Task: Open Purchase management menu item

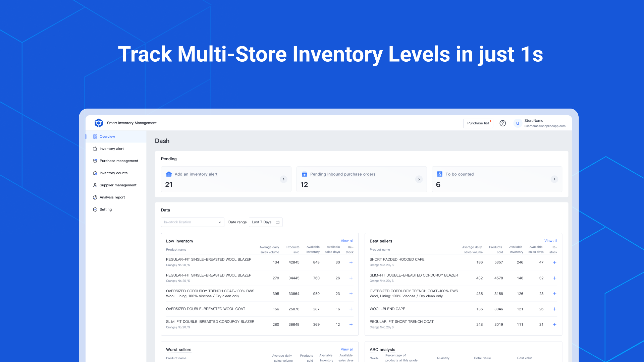Action: 116,161
